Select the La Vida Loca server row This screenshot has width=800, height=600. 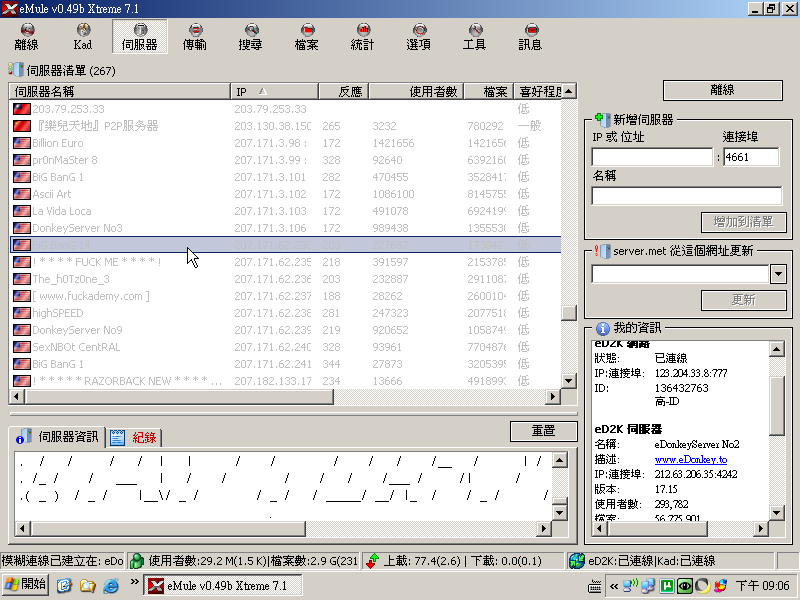tap(62, 211)
